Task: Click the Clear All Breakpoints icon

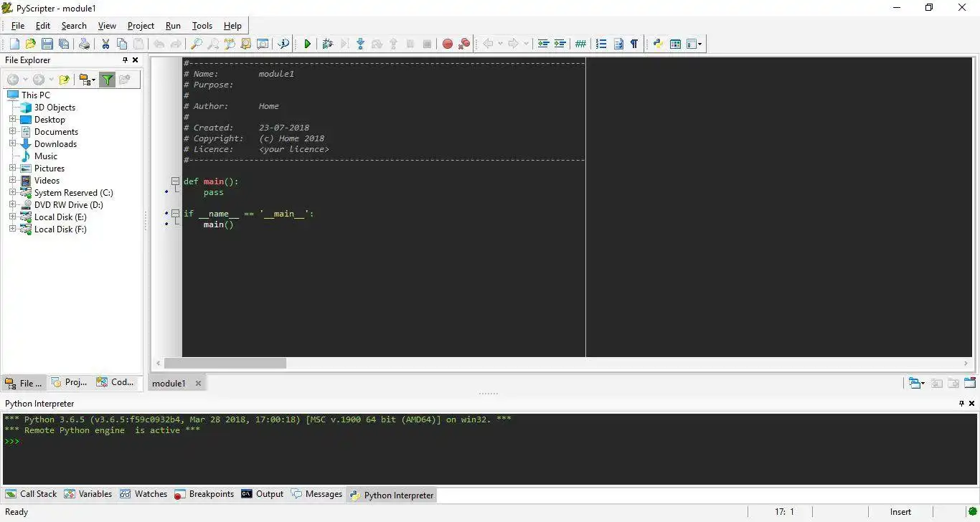Action: tap(465, 44)
